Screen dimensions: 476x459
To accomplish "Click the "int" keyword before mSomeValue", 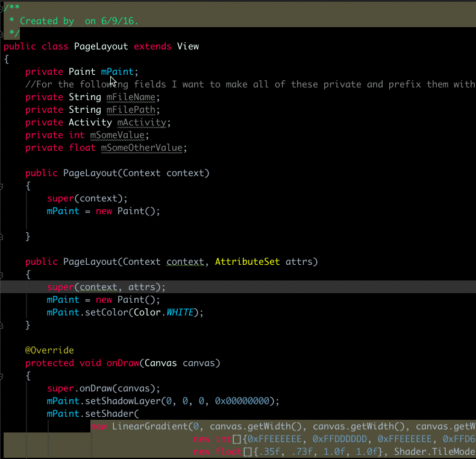I will 77,135.
